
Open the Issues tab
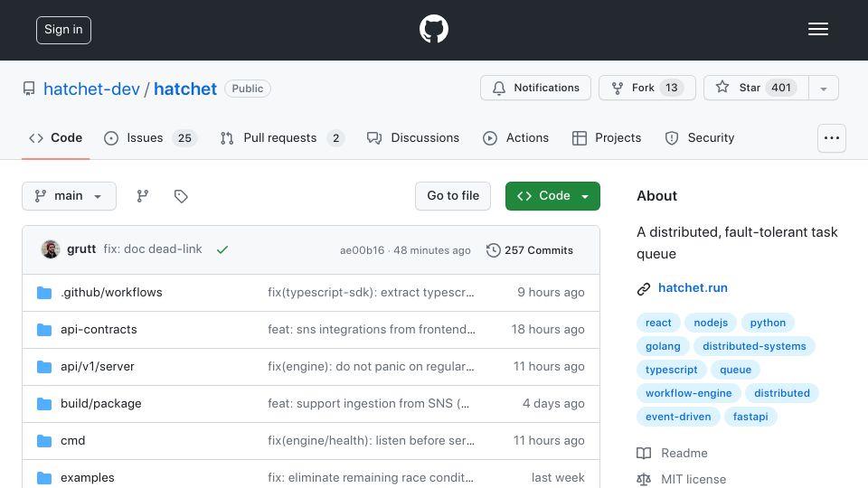[150, 137]
